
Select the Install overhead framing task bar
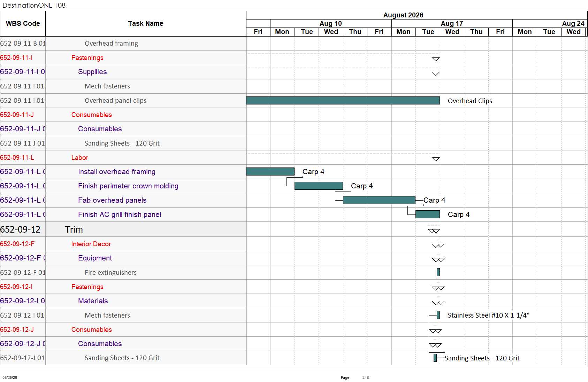tap(270, 172)
